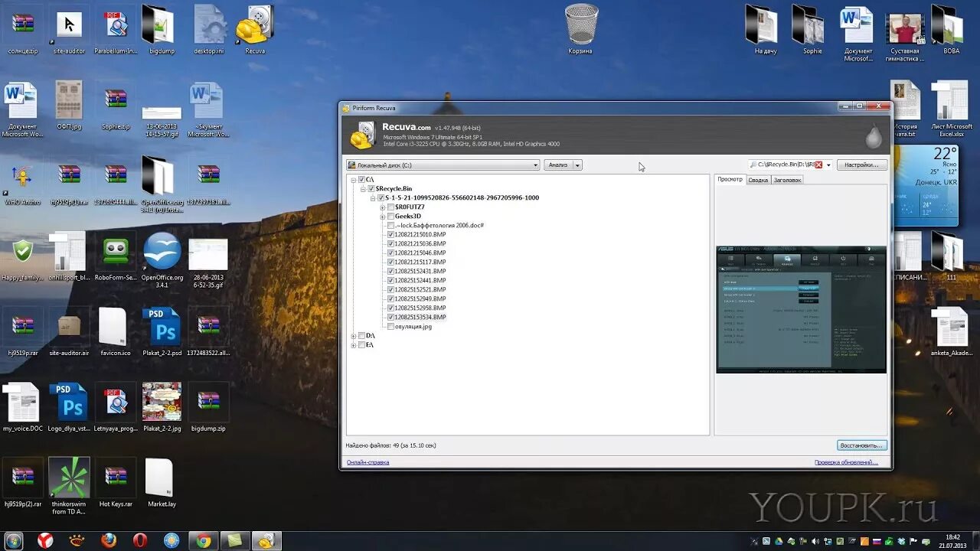Open the Recycle Bin 'Корзина' icon
The height and width of the screenshot is (551, 980).
[580, 29]
